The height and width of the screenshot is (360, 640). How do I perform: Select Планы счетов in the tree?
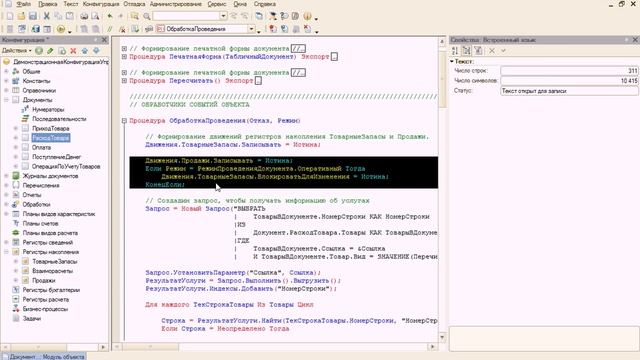click(40, 223)
